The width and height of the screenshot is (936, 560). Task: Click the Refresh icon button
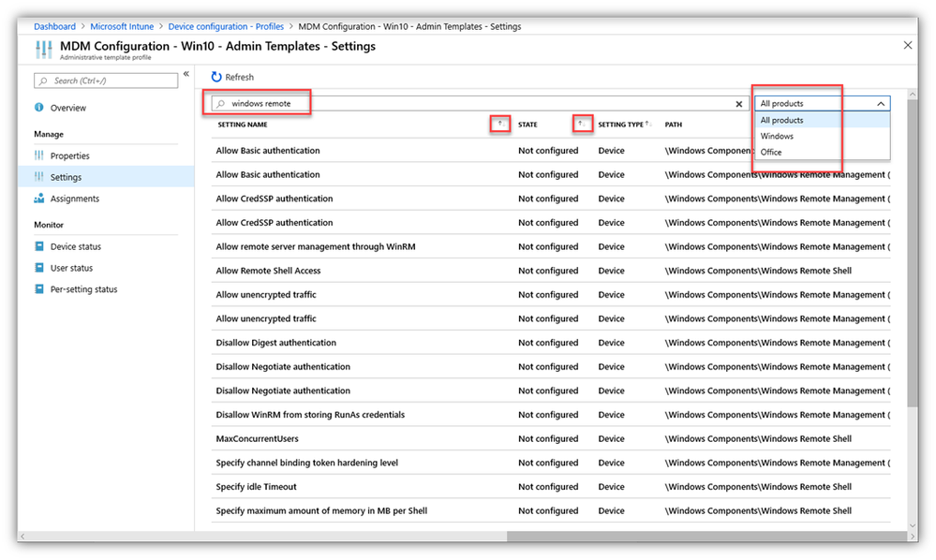(x=216, y=77)
